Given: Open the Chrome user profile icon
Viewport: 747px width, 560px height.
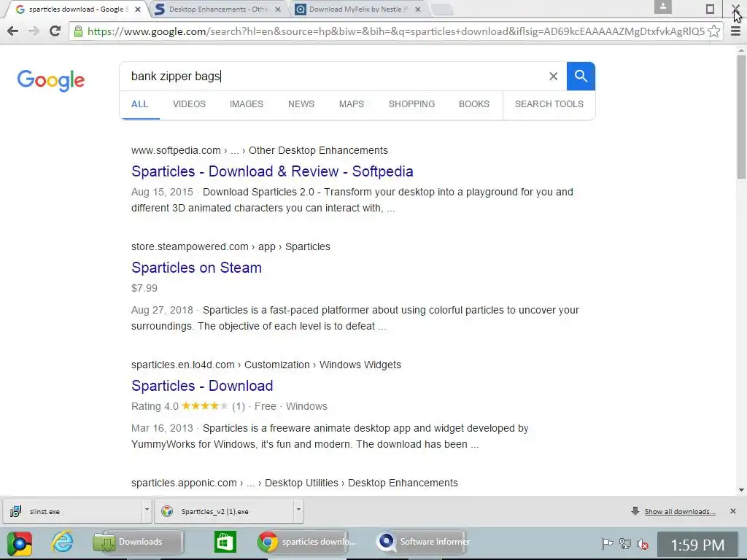Looking at the screenshot, I should pyautogui.click(x=662, y=7).
